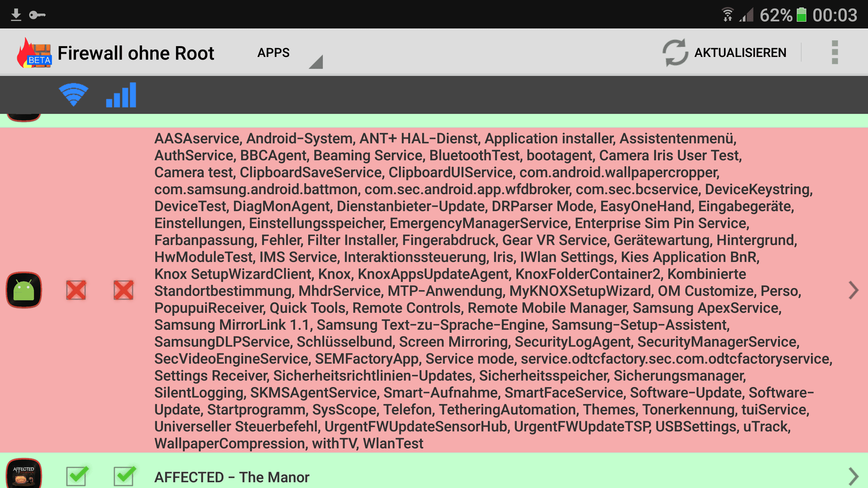Image resolution: width=868 pixels, height=488 pixels.
Task: Tap the download notification icon in status bar
Action: 16,14
